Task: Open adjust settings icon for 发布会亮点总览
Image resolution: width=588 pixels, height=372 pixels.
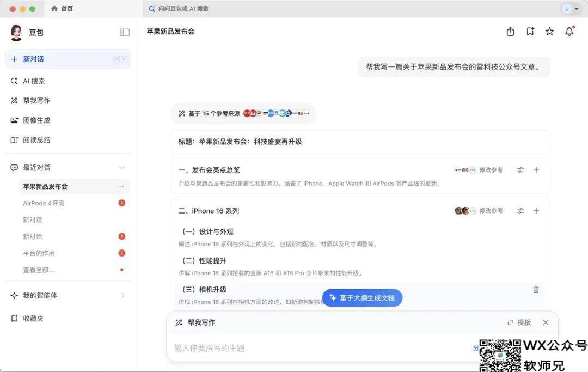Action: [x=520, y=170]
